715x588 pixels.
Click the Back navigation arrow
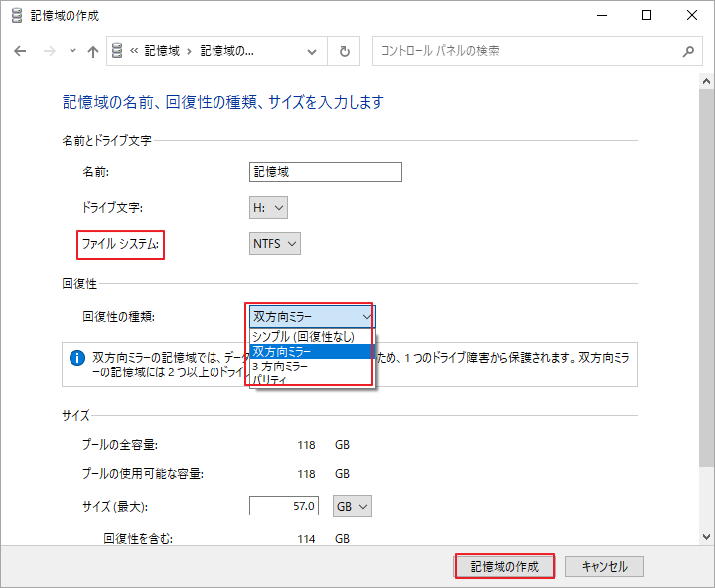click(21, 51)
